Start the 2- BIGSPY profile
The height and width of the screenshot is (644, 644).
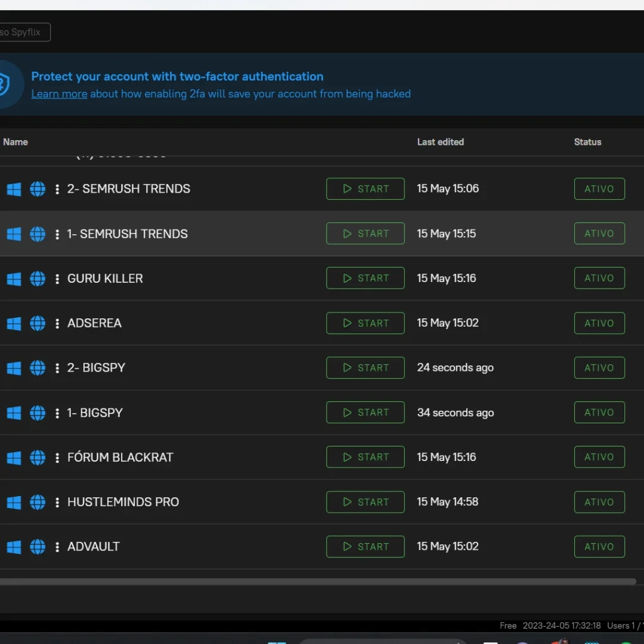point(365,368)
